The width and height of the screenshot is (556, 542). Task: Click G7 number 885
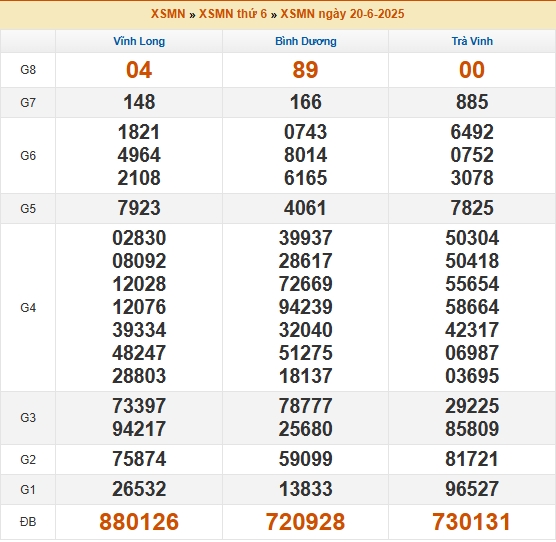point(472,102)
